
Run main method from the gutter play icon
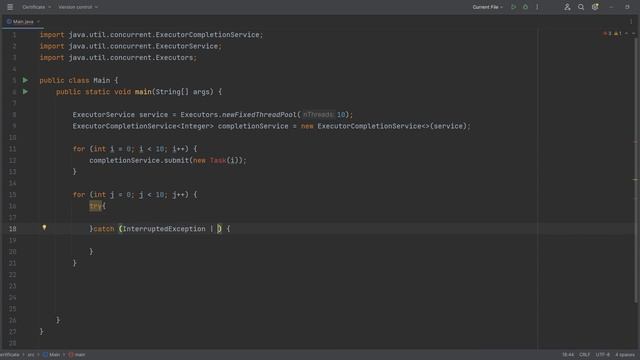(x=25, y=92)
